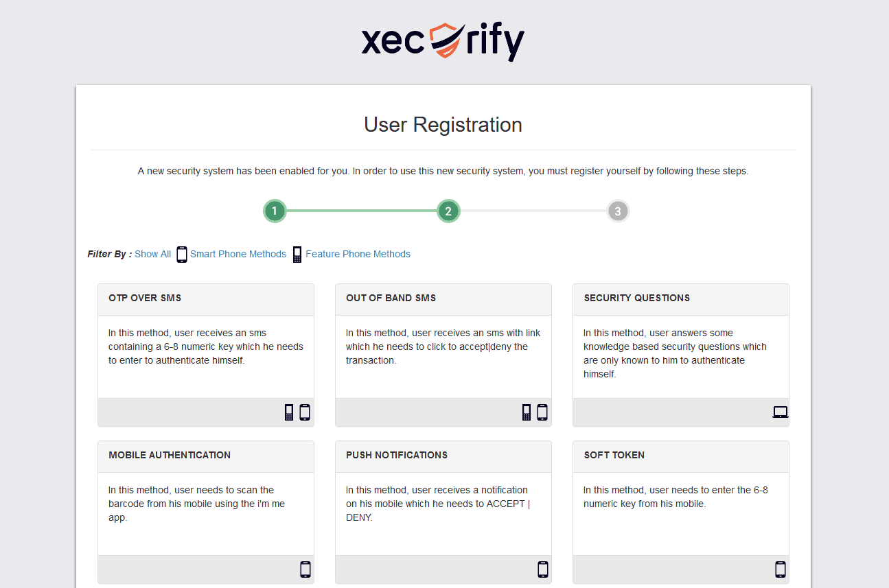The width and height of the screenshot is (889, 588).
Task: Click the smartphone icon beside Smart Phone Methods
Action: (182, 255)
